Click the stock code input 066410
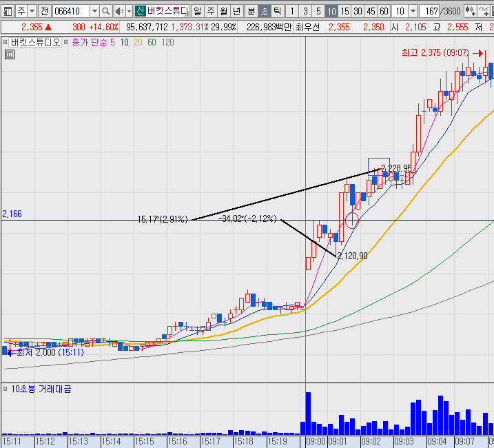The image size is (494, 448). tap(71, 12)
